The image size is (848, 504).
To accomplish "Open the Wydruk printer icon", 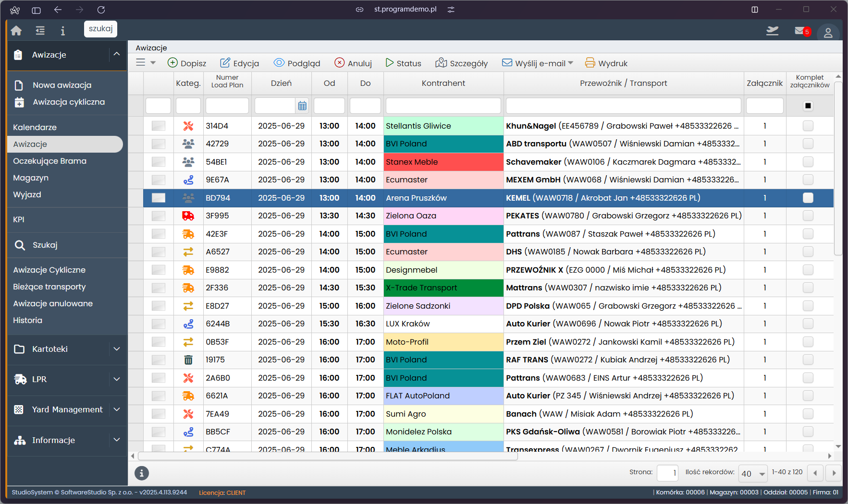I will coord(590,63).
